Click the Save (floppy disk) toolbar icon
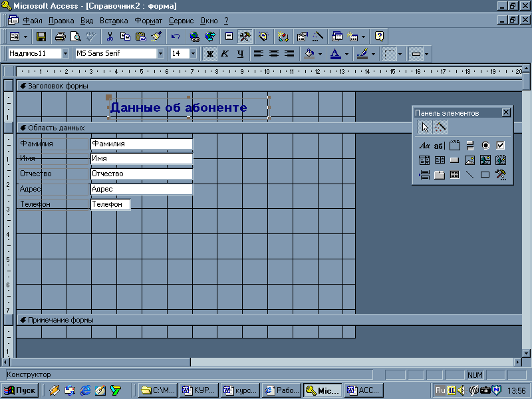 pyautogui.click(x=41, y=37)
